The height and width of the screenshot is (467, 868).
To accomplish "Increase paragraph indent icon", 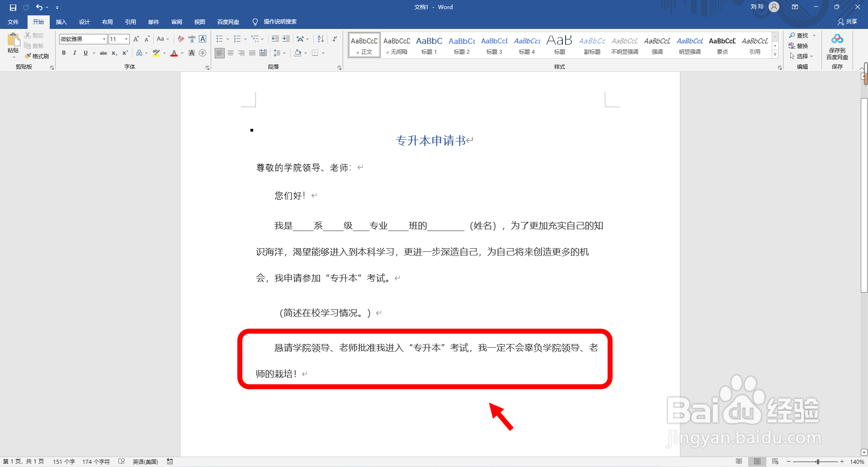I will click(x=286, y=39).
